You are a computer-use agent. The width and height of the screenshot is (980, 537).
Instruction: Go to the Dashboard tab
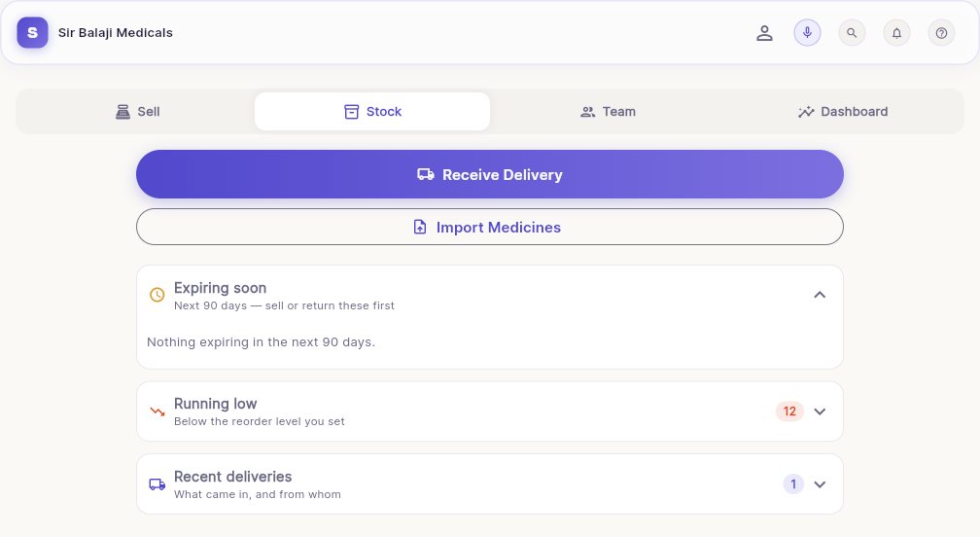843,111
